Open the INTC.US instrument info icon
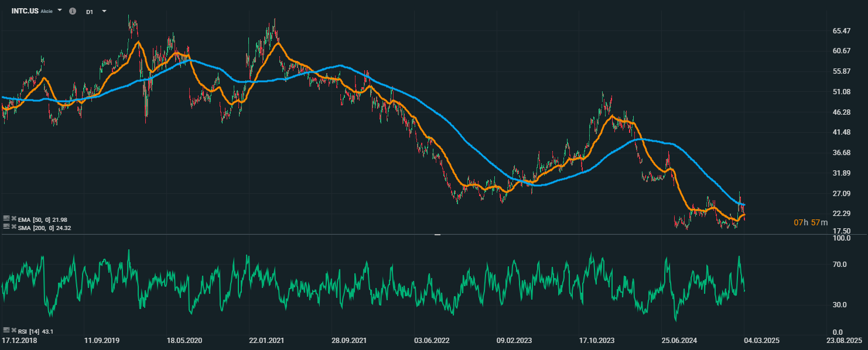868x350 pixels. (x=73, y=11)
